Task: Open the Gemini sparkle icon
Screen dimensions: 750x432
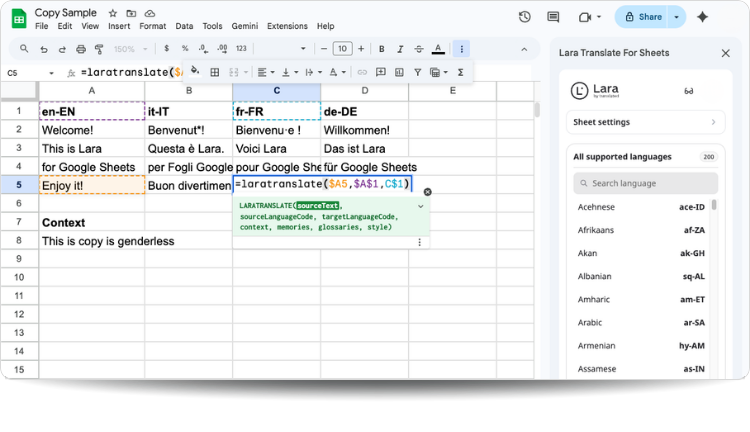Action: [x=702, y=17]
